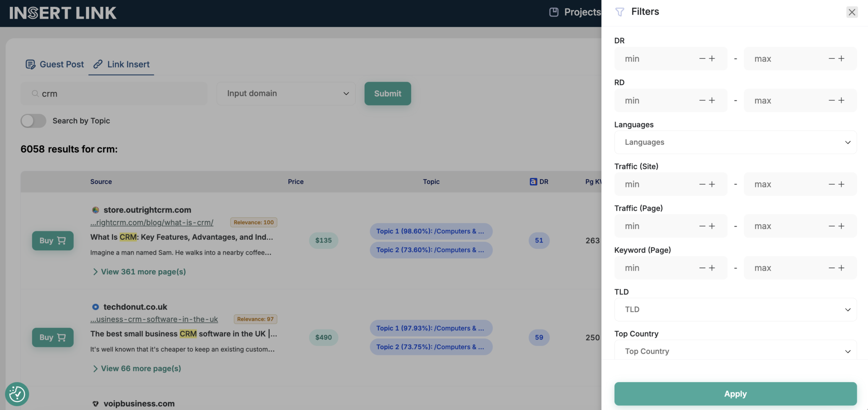868x410 pixels.
Task: Click the shopping cart icon on the first Buy button
Action: 61,241
